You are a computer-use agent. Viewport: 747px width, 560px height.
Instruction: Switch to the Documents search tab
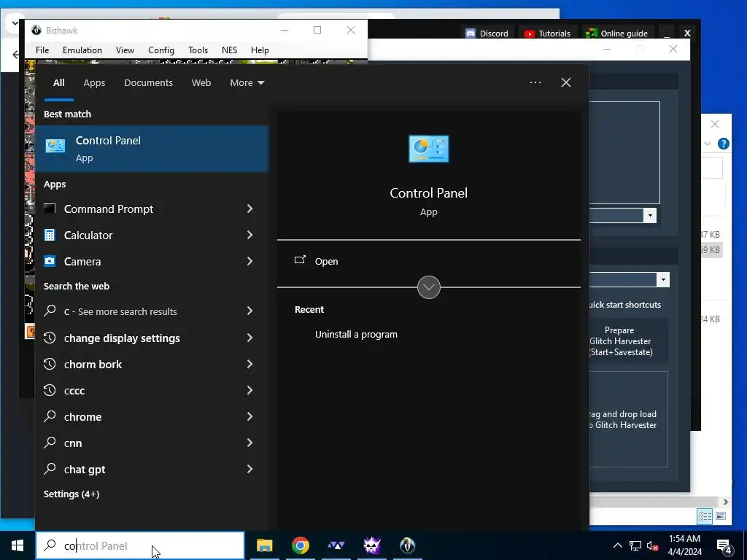pyautogui.click(x=148, y=83)
